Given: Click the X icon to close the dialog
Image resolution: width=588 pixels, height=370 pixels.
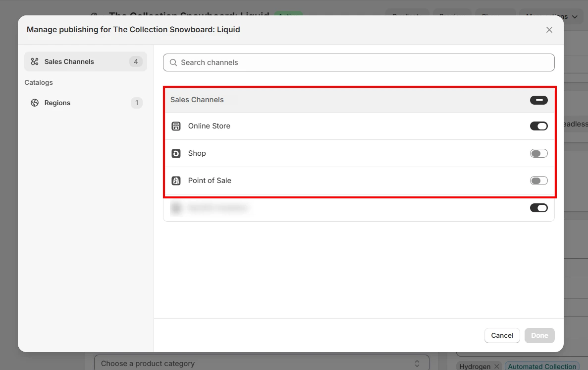Looking at the screenshot, I should 549,30.
